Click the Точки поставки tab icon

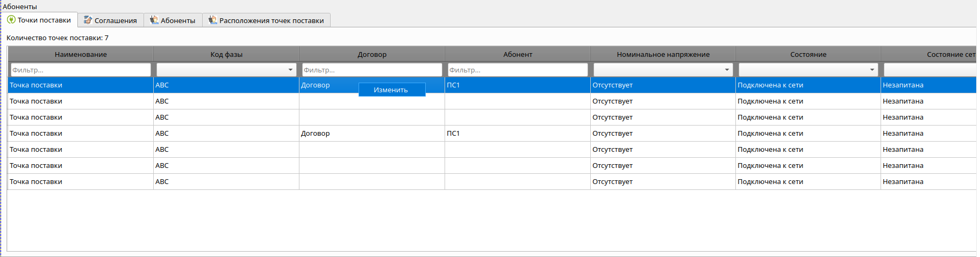click(x=11, y=20)
